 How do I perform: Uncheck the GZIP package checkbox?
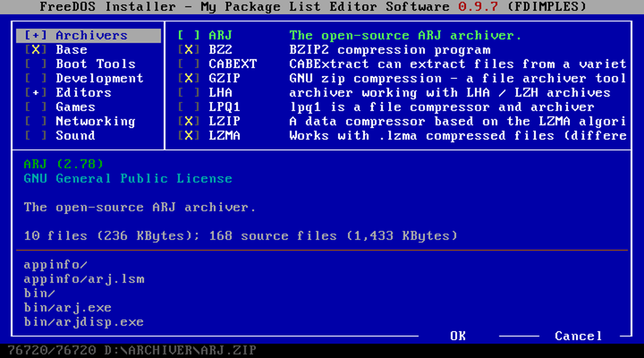[x=189, y=78]
